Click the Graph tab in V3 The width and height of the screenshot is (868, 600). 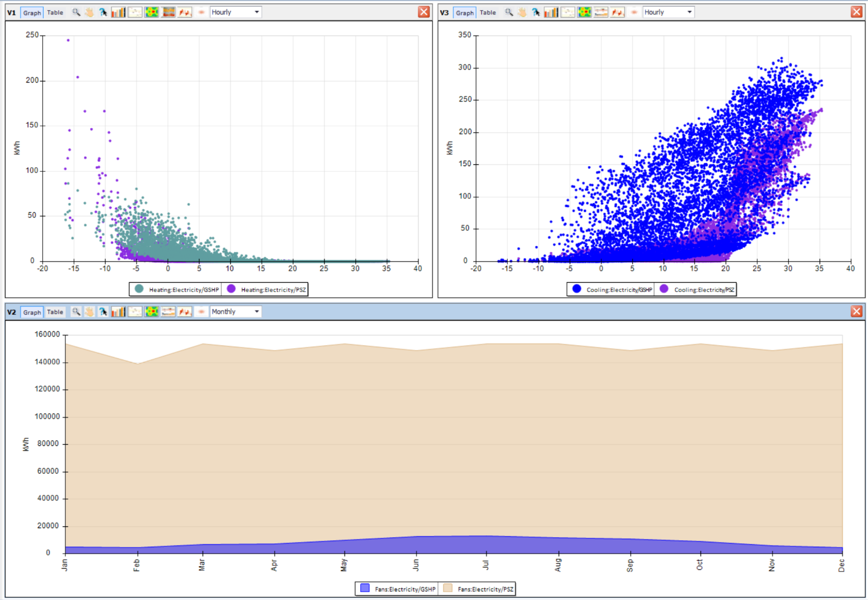[x=465, y=12]
